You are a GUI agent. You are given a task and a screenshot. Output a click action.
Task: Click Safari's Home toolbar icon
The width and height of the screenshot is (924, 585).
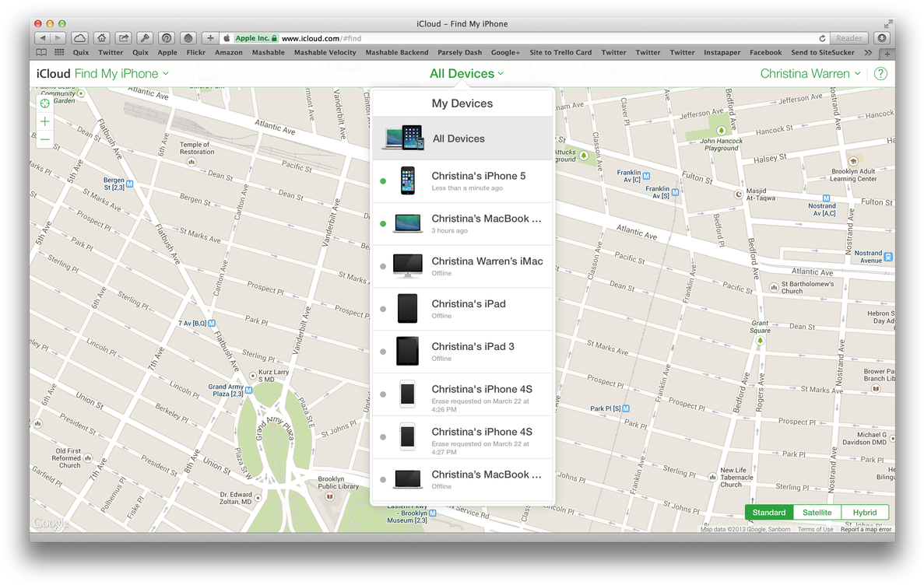(x=101, y=38)
